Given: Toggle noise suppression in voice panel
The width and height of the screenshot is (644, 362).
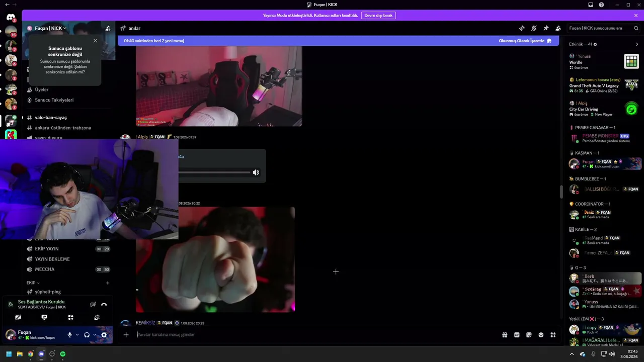Looking at the screenshot, I should click(x=93, y=304).
